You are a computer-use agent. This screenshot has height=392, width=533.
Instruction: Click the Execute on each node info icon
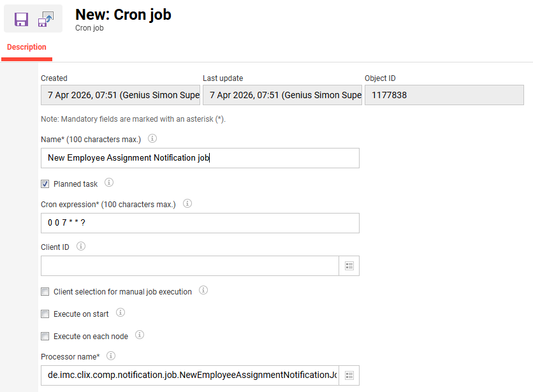click(139, 335)
